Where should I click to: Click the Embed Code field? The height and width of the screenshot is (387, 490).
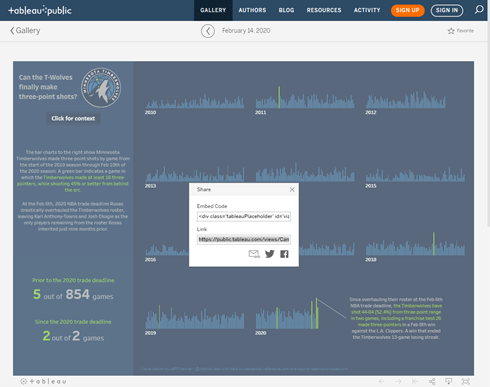pyautogui.click(x=244, y=216)
